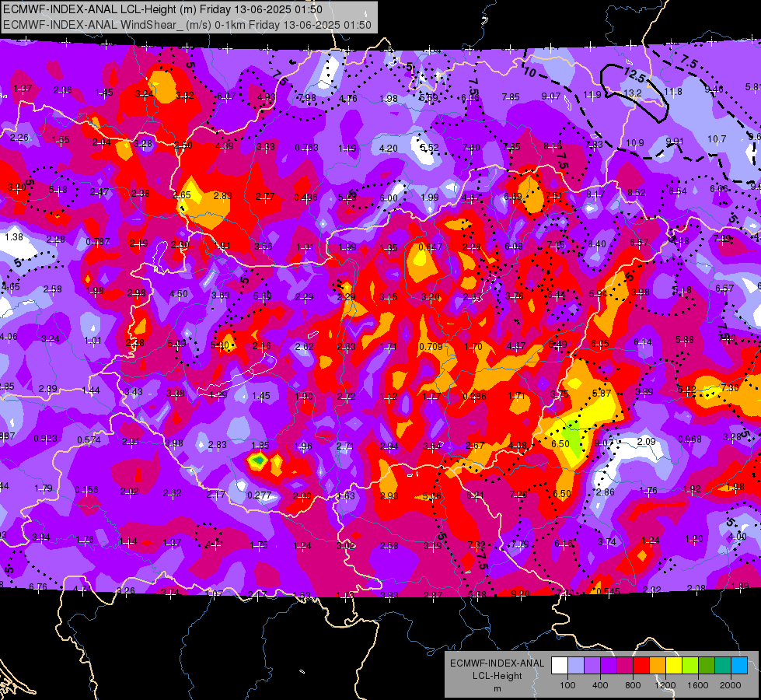Click the 5.30 wind shear value

(220, 345)
